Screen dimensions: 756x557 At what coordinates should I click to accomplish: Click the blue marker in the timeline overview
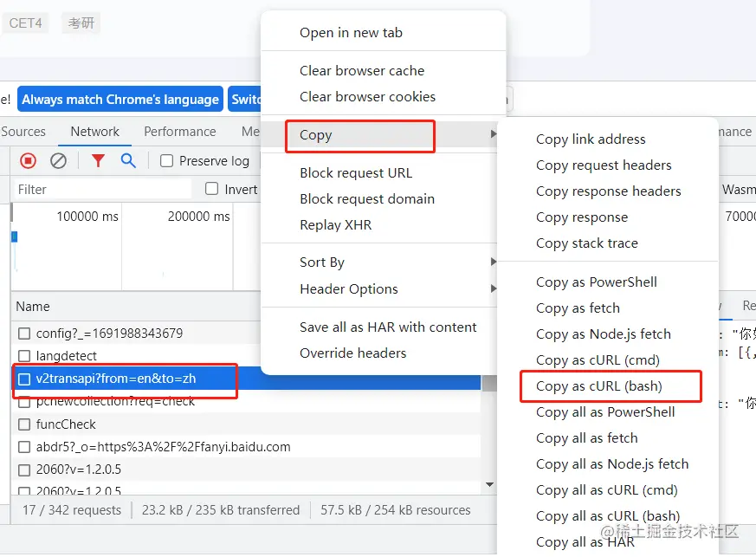point(15,236)
